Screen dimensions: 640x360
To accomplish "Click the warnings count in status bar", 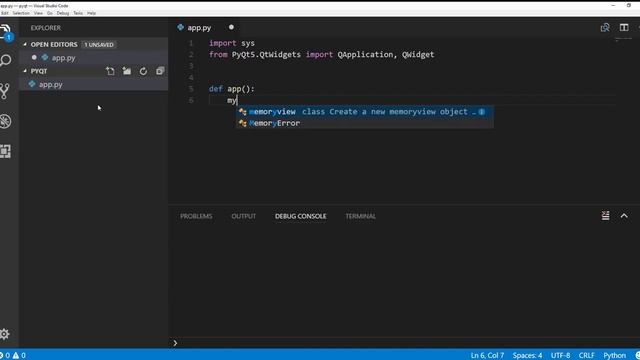I will click(19, 355).
